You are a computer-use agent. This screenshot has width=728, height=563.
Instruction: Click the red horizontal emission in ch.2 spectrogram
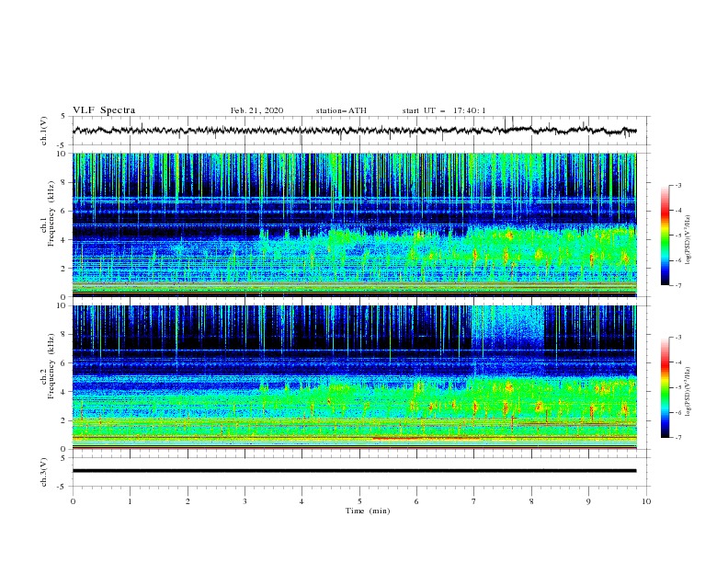[x=427, y=438]
